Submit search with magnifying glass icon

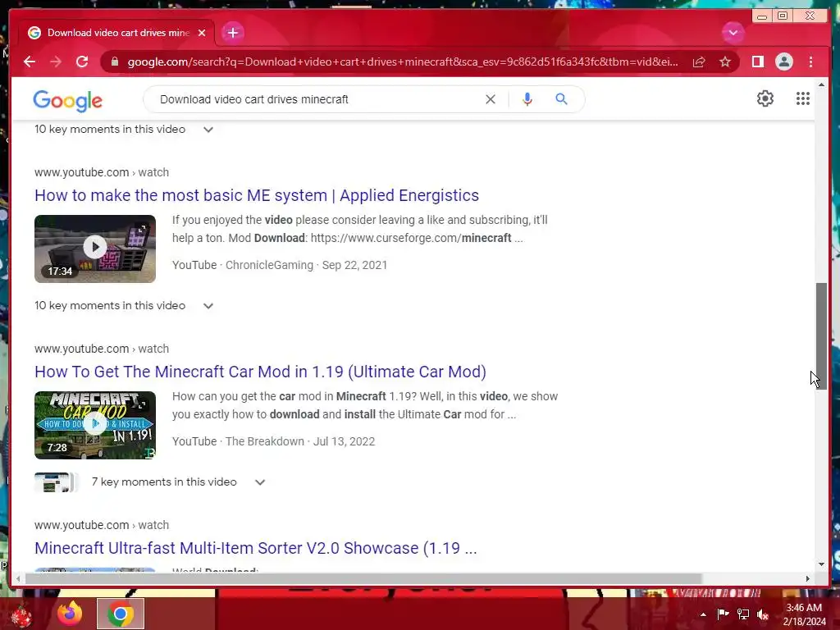click(561, 99)
